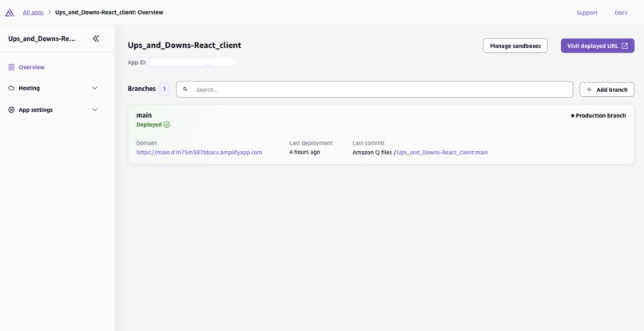This screenshot has height=331, width=644.
Task: Click the Ups_and_Downs-React_client page heading
Action: tap(185, 46)
